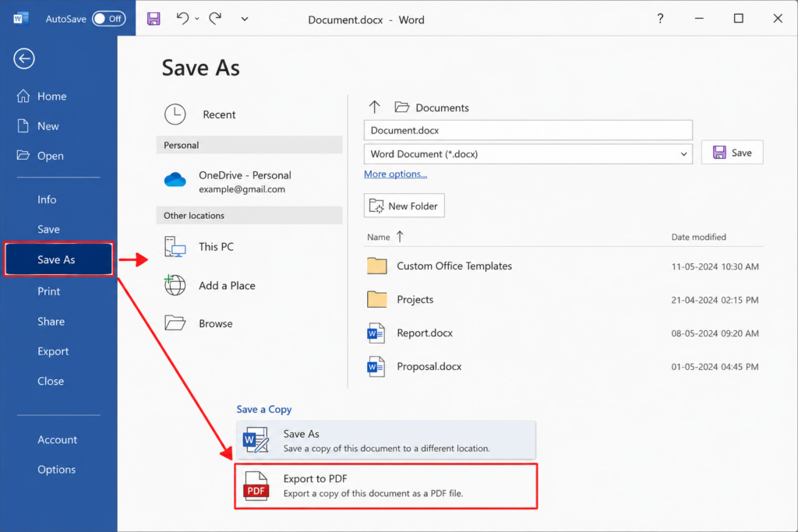Click the example@gmail.com account text

click(x=242, y=189)
